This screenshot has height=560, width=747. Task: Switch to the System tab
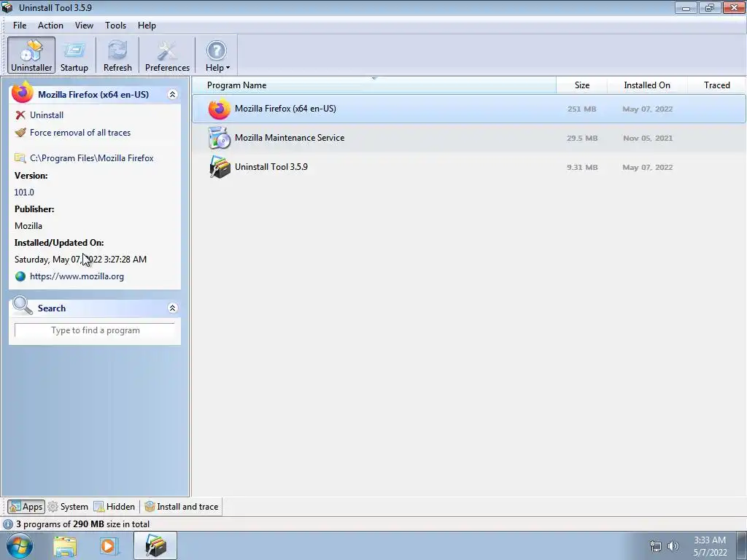[68, 507]
